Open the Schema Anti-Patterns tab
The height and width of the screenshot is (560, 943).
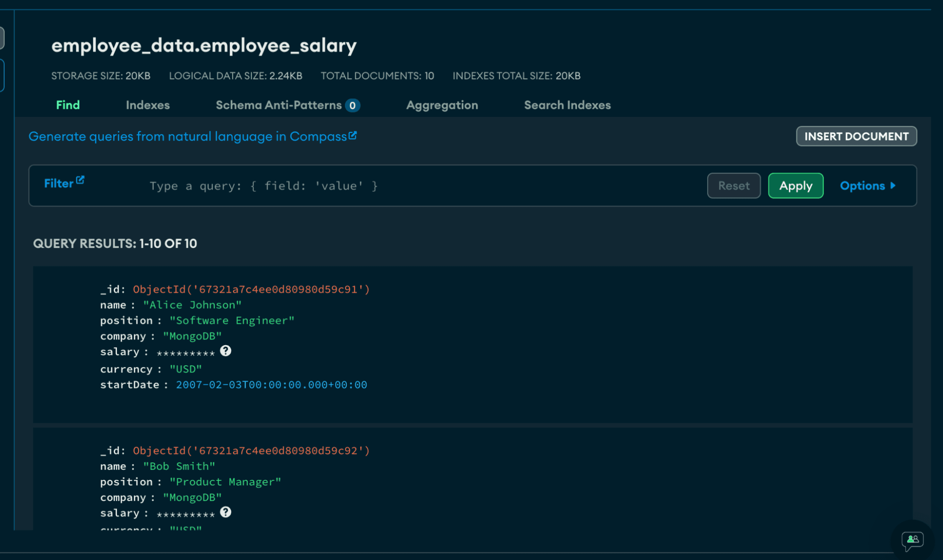[278, 105]
